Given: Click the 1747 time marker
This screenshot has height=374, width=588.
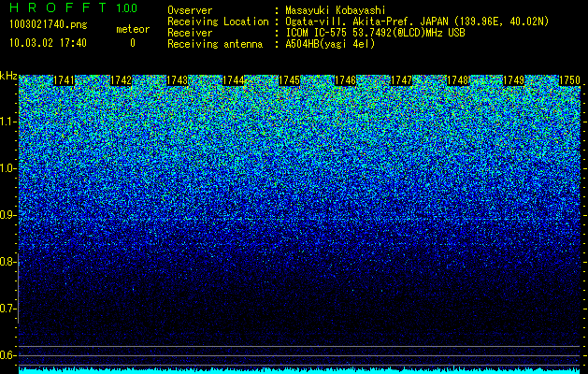Looking at the screenshot, I should (401, 80).
